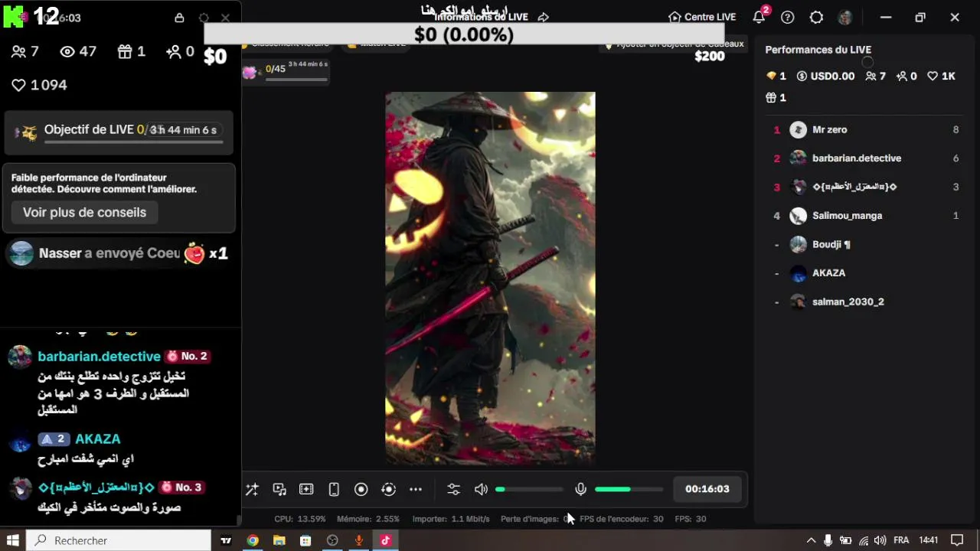Open more options ellipsis in bottom toolbar
This screenshot has width=980, height=551.
[416, 489]
